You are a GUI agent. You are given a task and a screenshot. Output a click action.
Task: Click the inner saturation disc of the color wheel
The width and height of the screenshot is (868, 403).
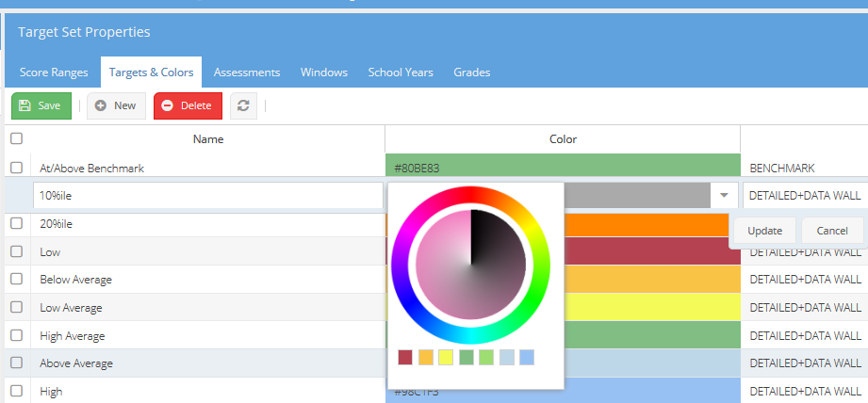coord(470,265)
